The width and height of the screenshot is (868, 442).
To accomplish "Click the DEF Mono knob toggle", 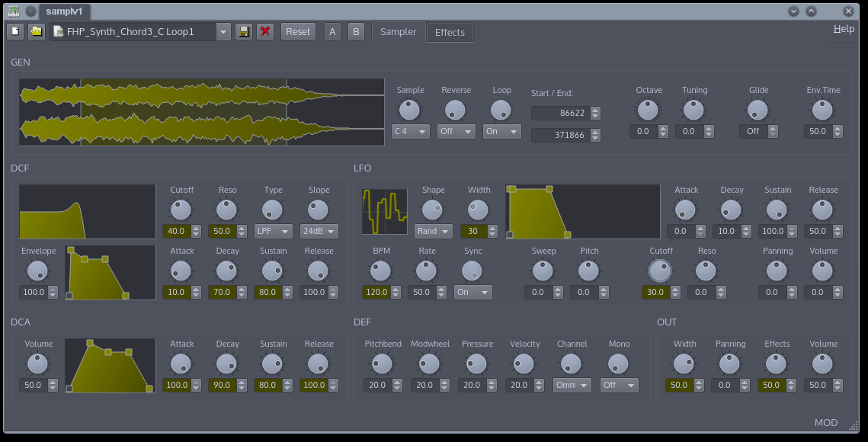I will tap(619, 364).
